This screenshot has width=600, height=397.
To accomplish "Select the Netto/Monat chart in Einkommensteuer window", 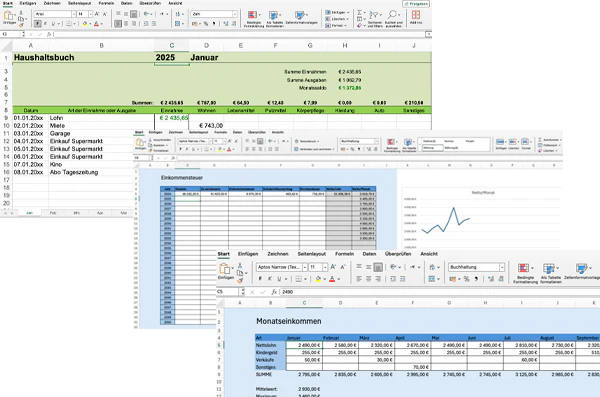I will click(x=483, y=218).
